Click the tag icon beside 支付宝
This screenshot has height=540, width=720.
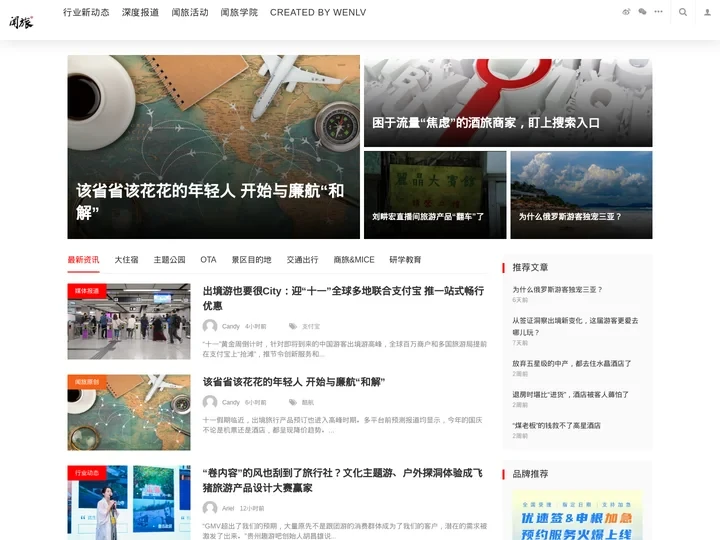(x=292, y=326)
